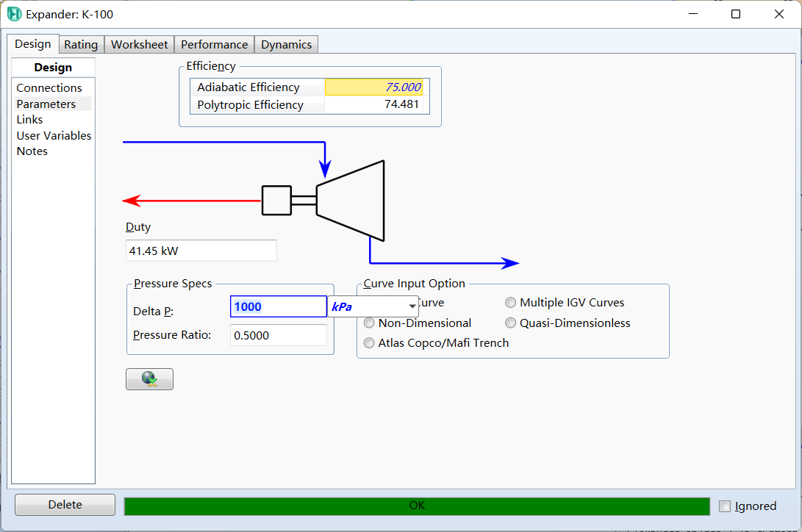Select Atlas Copco/Mafi Trench radio button
This screenshot has width=802, height=532.
pyautogui.click(x=369, y=343)
